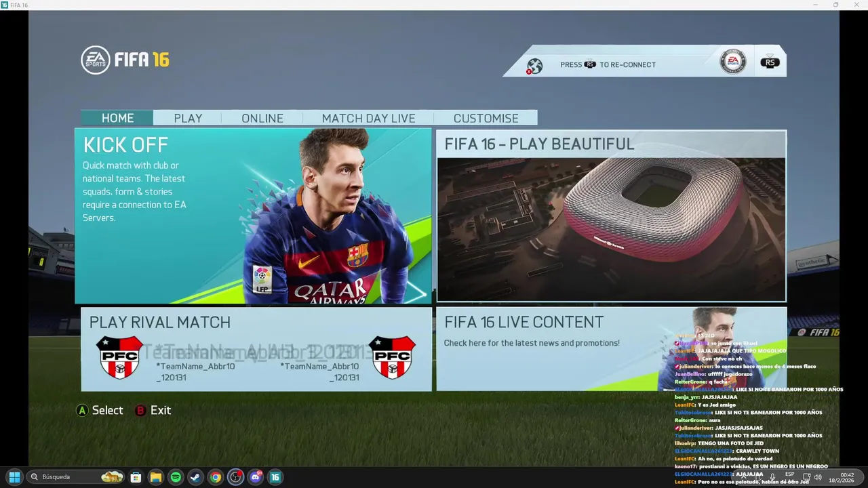The height and width of the screenshot is (488, 868).
Task: Open the PLAY RIVAL MATCH tile
Action: click(256, 349)
